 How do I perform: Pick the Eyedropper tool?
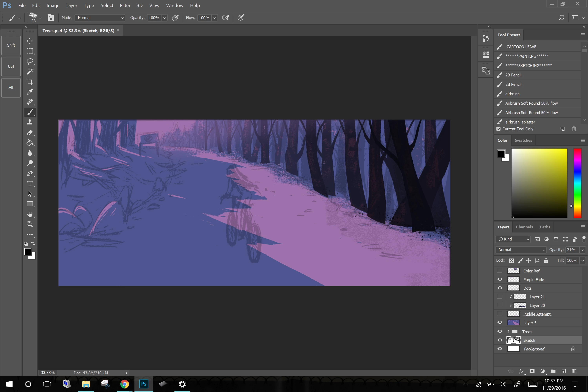(x=30, y=92)
